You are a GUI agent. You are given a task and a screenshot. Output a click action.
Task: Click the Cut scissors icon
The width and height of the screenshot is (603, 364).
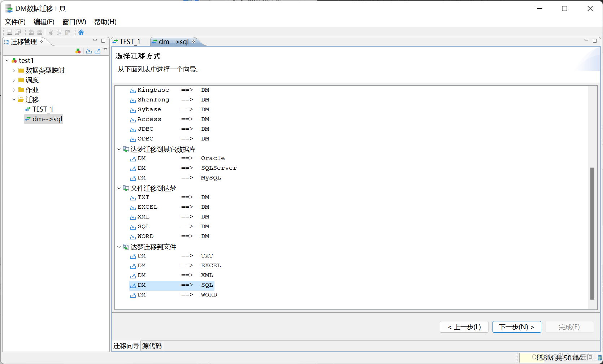point(51,32)
